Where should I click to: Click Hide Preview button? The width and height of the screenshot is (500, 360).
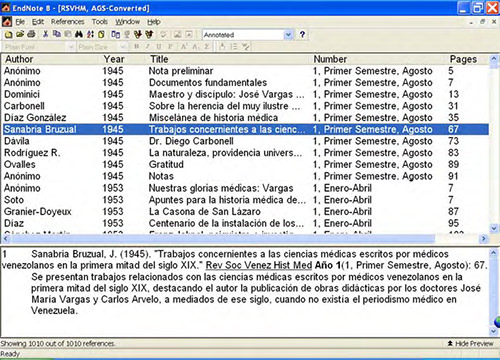tap(471, 343)
